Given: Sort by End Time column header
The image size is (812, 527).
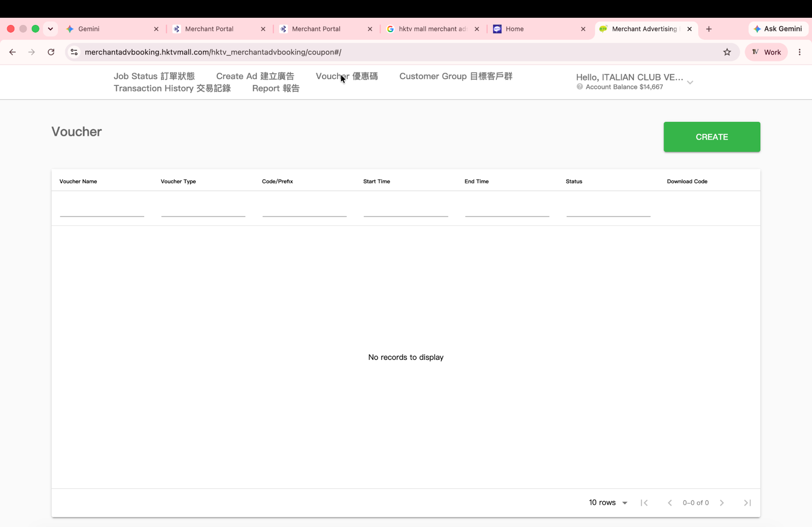Looking at the screenshot, I should pyautogui.click(x=477, y=181).
